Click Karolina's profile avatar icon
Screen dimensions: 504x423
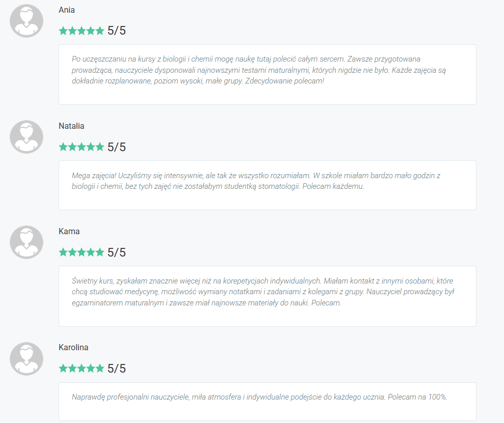pyautogui.click(x=26, y=359)
